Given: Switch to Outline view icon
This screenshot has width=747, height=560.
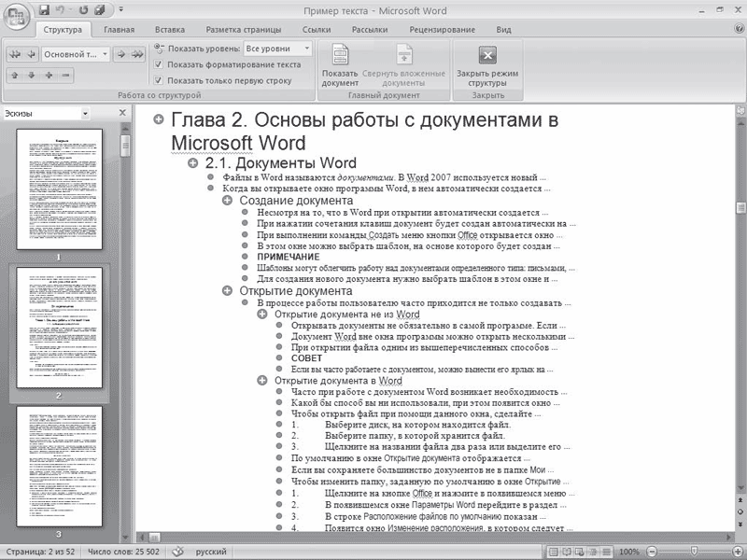Looking at the screenshot, I should [593, 552].
